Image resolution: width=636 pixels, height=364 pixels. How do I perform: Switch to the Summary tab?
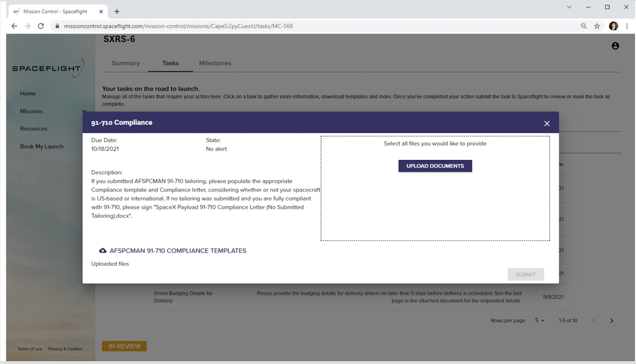[x=126, y=63]
